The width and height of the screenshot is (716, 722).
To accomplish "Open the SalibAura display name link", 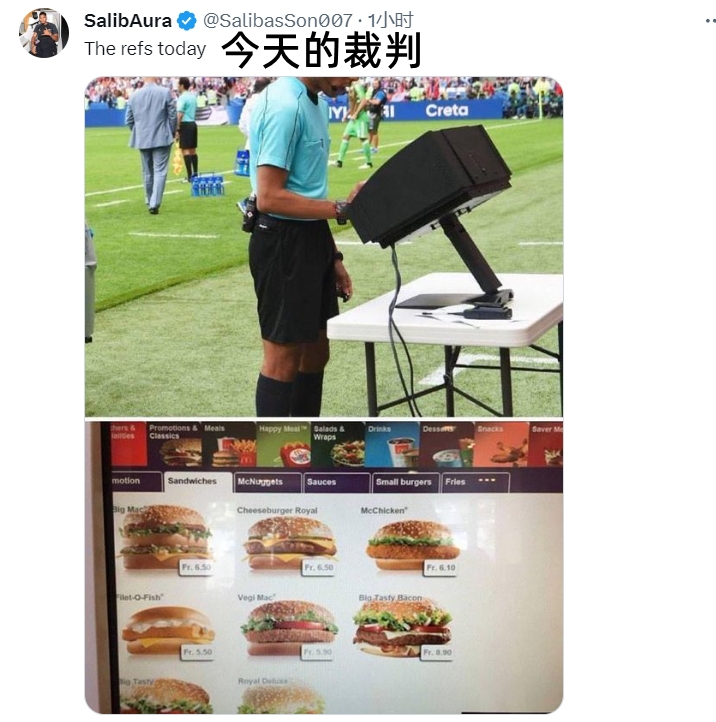I will (128, 21).
